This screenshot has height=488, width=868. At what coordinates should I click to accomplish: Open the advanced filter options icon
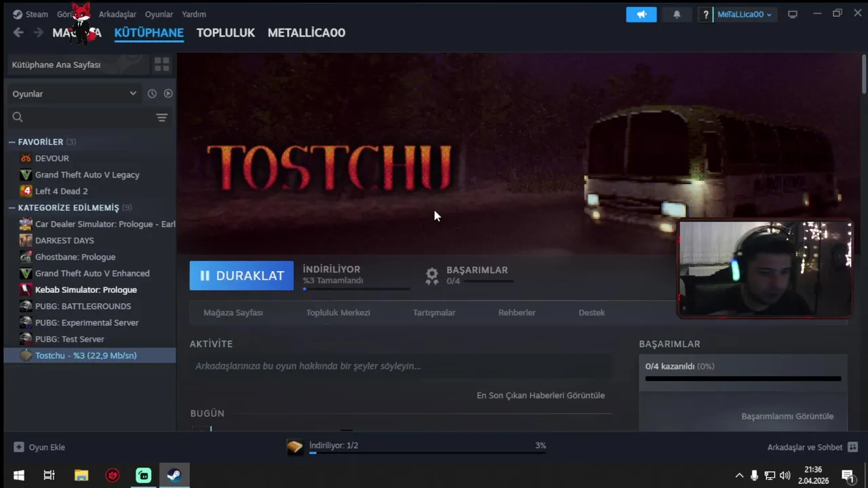point(162,117)
